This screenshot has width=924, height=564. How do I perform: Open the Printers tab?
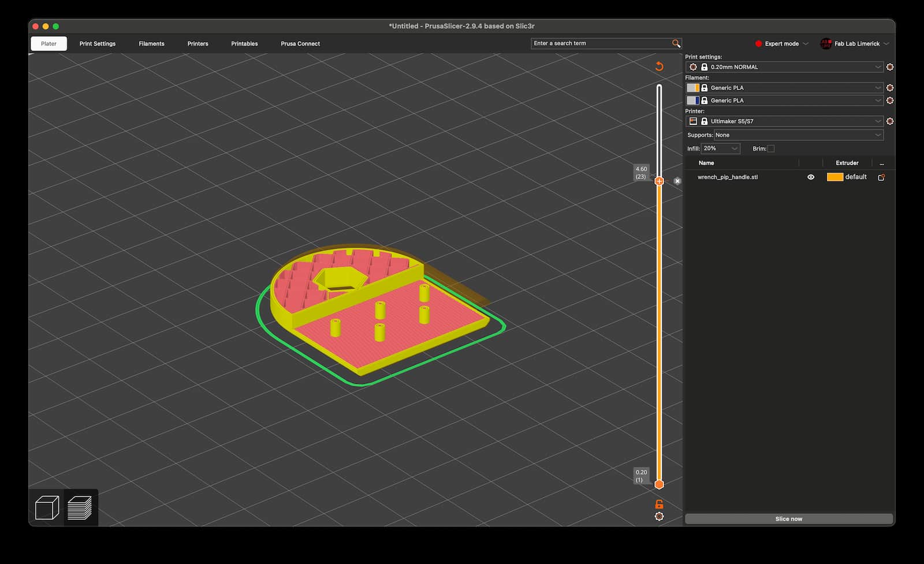(198, 44)
